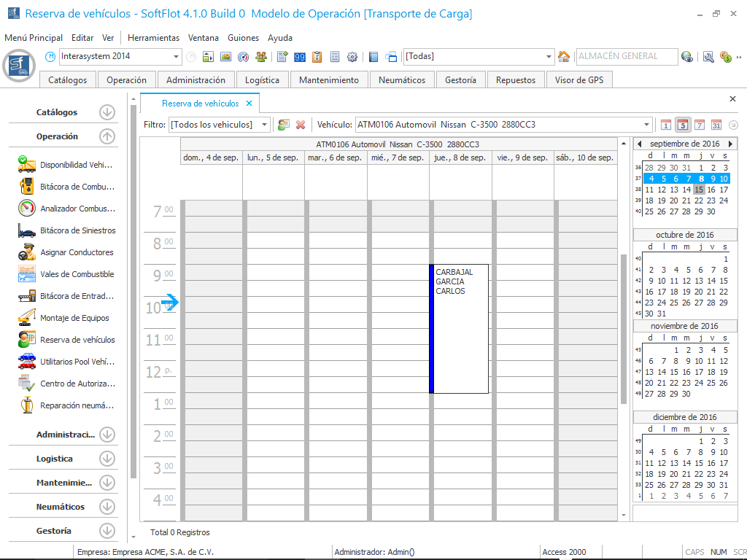This screenshot has height=560, width=747.
Task: Open Montaje de Equipos crane icon
Action: [27, 318]
